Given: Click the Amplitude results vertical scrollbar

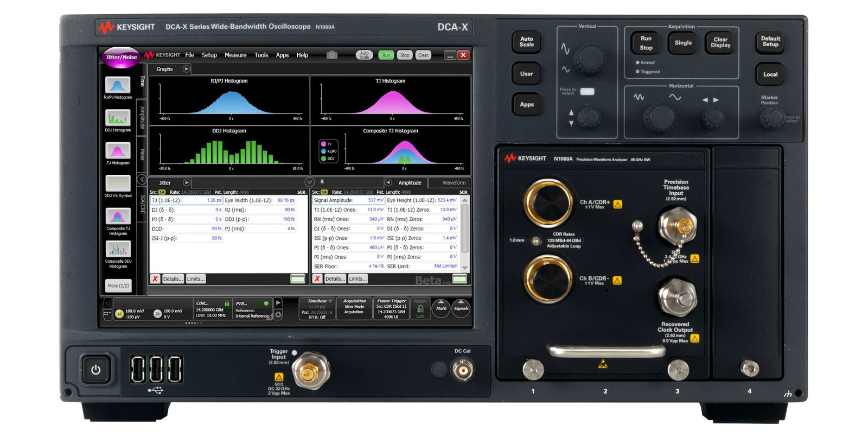Looking at the screenshot, I should 465,233.
